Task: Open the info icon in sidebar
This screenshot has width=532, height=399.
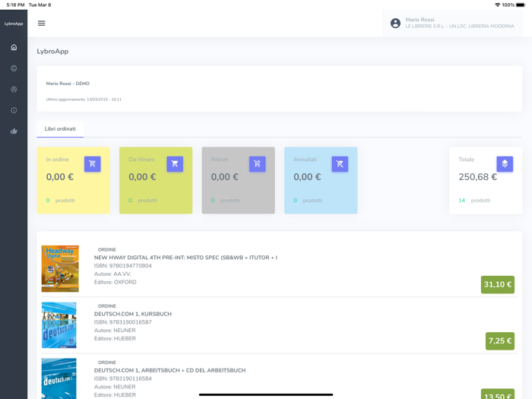Action: (x=14, y=110)
